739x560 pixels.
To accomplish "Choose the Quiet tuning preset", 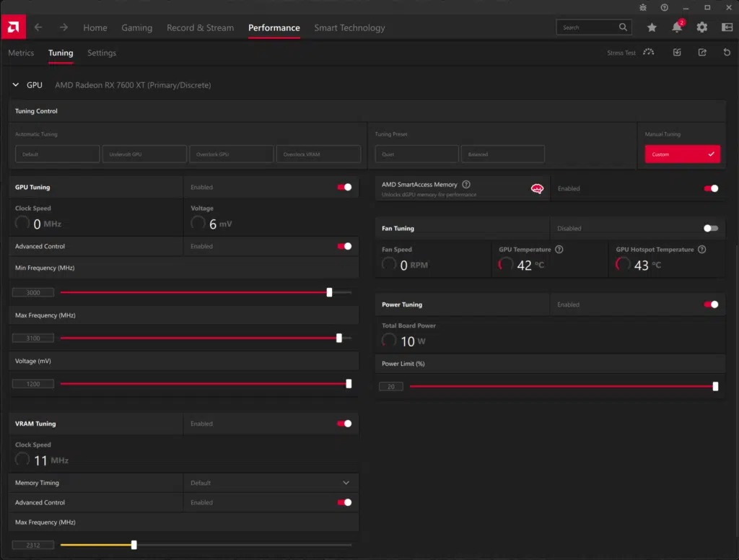I will [x=416, y=154].
